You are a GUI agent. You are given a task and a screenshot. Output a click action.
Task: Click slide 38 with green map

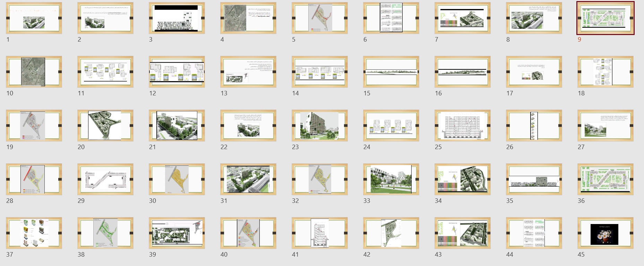tap(105, 233)
